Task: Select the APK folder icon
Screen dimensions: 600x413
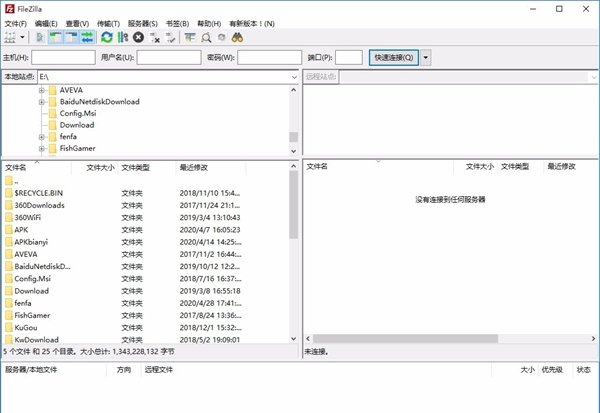Action: tap(9, 230)
